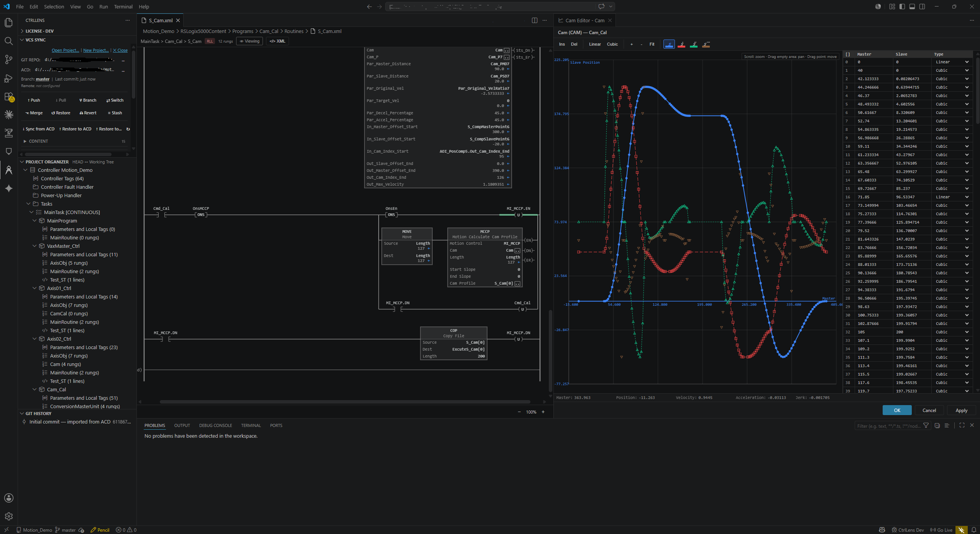
Task: Open the Selection menu
Action: click(x=54, y=7)
